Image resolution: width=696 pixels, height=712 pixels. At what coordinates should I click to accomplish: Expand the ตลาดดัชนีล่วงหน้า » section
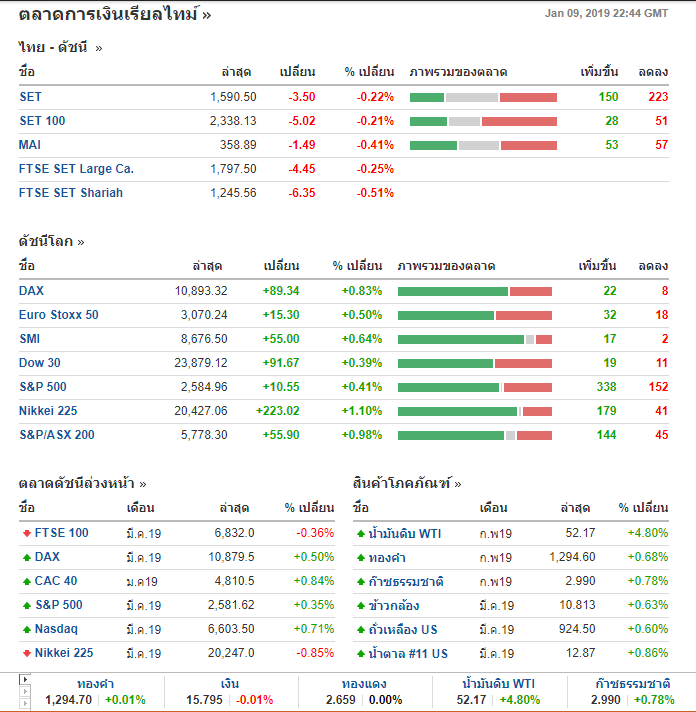tap(83, 483)
